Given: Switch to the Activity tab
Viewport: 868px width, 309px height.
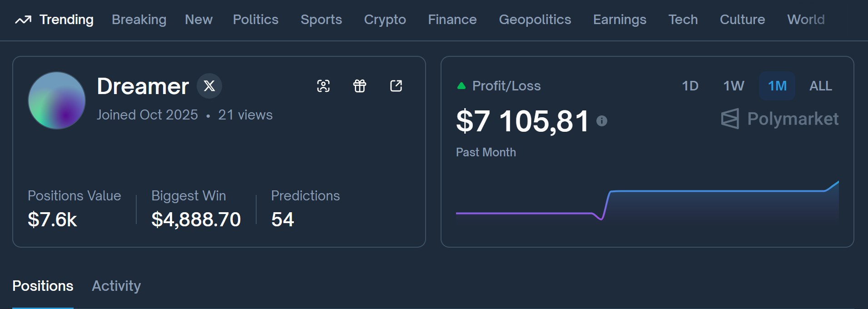Looking at the screenshot, I should (116, 286).
